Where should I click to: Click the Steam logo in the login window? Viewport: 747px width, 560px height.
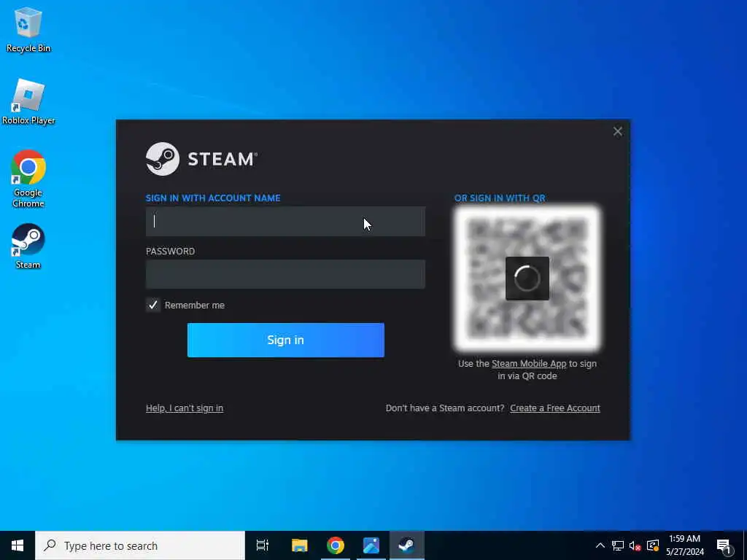coord(201,159)
